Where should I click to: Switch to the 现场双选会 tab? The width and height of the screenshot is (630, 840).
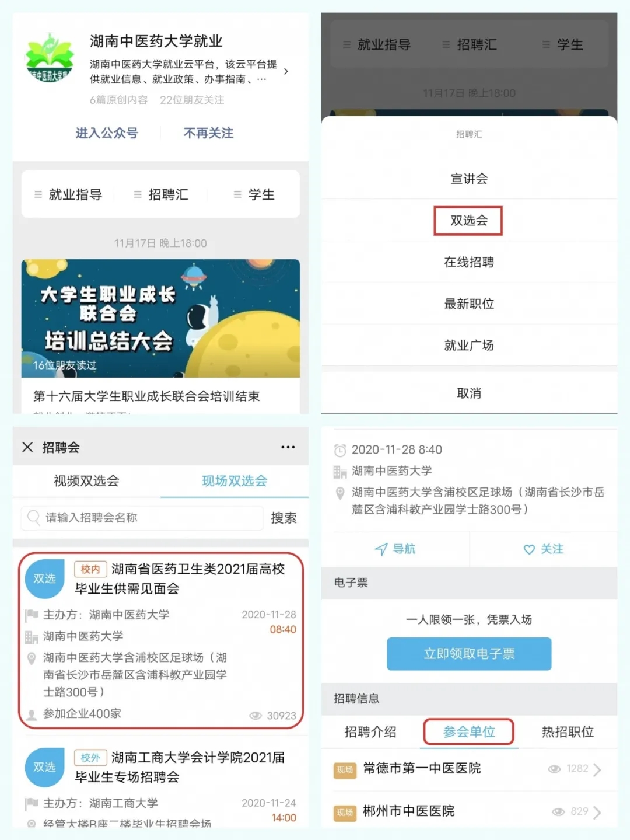(235, 481)
